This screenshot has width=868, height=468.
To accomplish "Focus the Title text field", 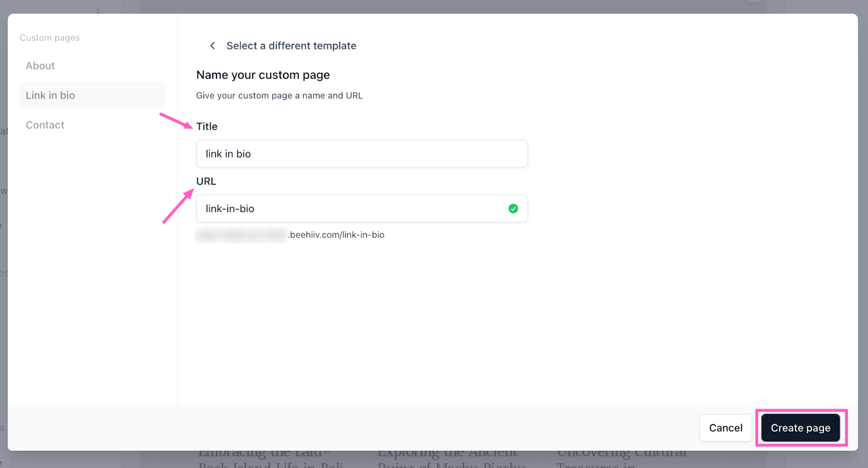I will click(361, 154).
